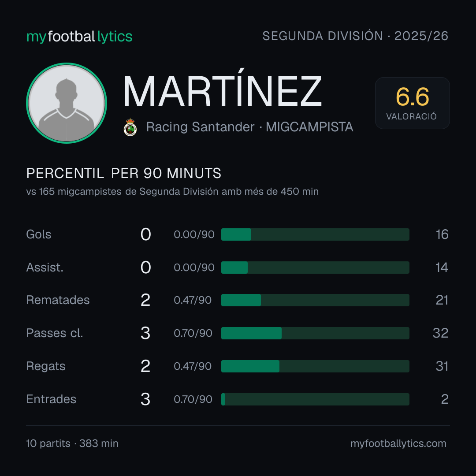Open the player avatar photo
Image resolution: width=476 pixels, height=476 pixels.
pyautogui.click(x=67, y=103)
